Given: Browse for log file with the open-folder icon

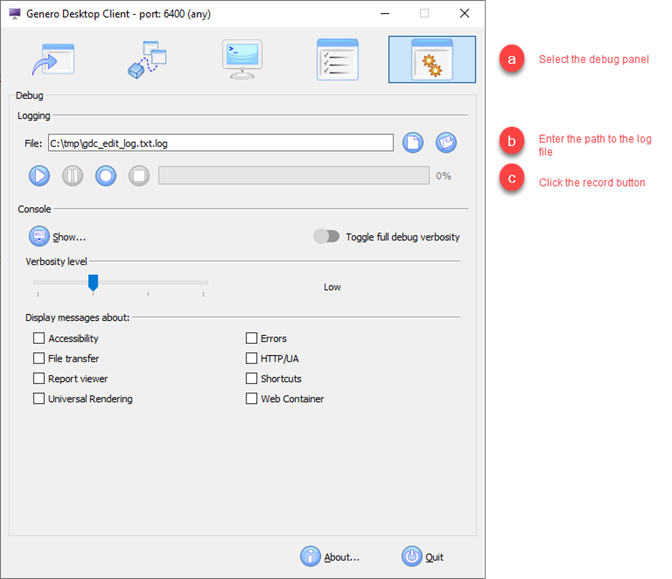Looking at the screenshot, I should pyautogui.click(x=446, y=143).
